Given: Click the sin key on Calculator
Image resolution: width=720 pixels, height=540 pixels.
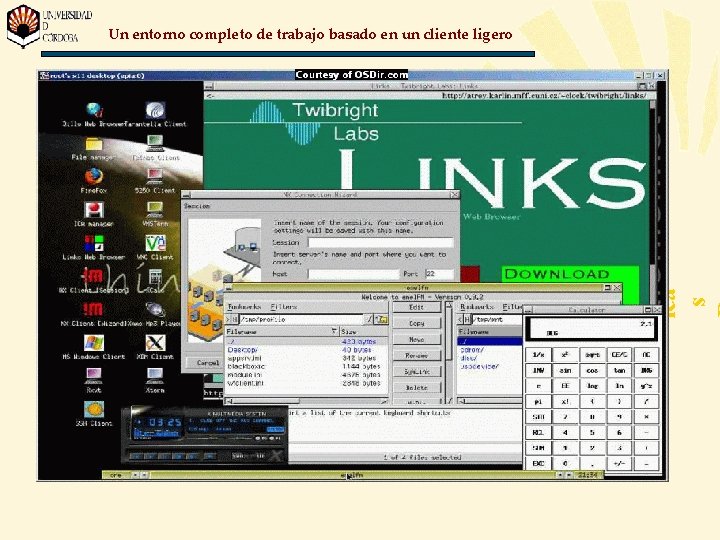Looking at the screenshot, I should point(565,370).
